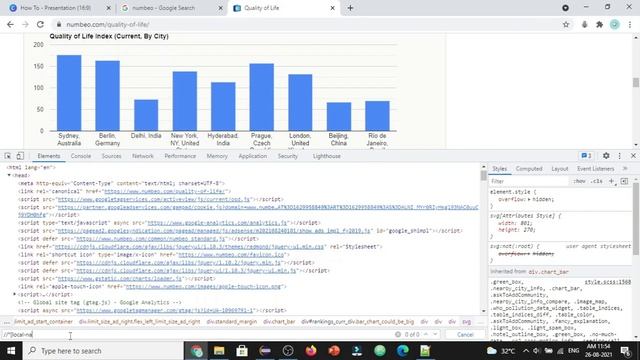Close the Quality of Life tab
The width and height of the screenshot is (640, 360).
point(332,8)
